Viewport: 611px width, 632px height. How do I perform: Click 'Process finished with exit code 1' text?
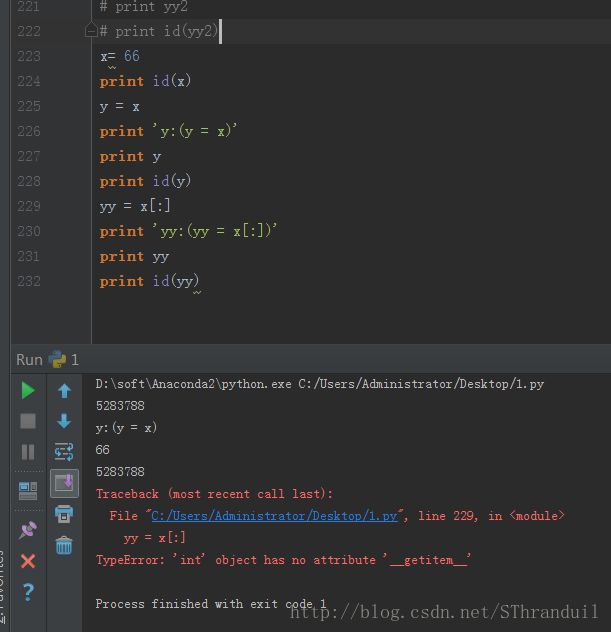[210, 604]
